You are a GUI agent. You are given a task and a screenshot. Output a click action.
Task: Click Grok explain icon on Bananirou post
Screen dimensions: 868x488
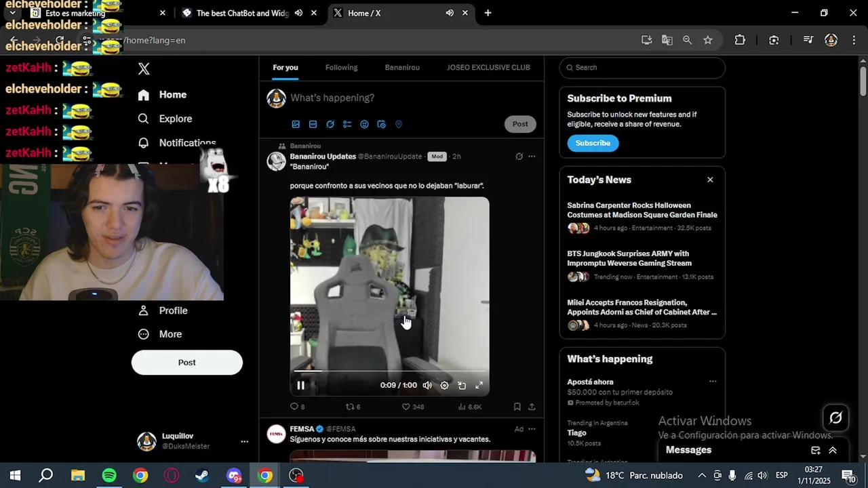click(519, 157)
